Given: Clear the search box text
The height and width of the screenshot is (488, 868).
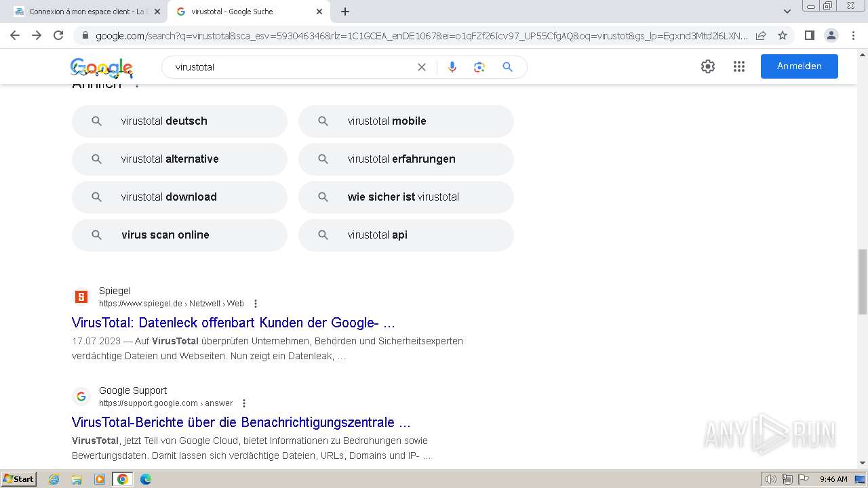Looking at the screenshot, I should pyautogui.click(x=422, y=67).
